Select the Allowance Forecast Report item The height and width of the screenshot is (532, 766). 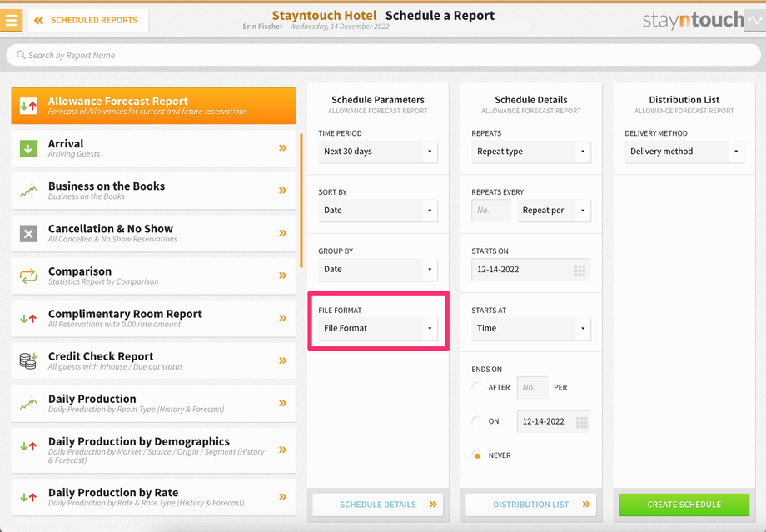click(x=153, y=106)
